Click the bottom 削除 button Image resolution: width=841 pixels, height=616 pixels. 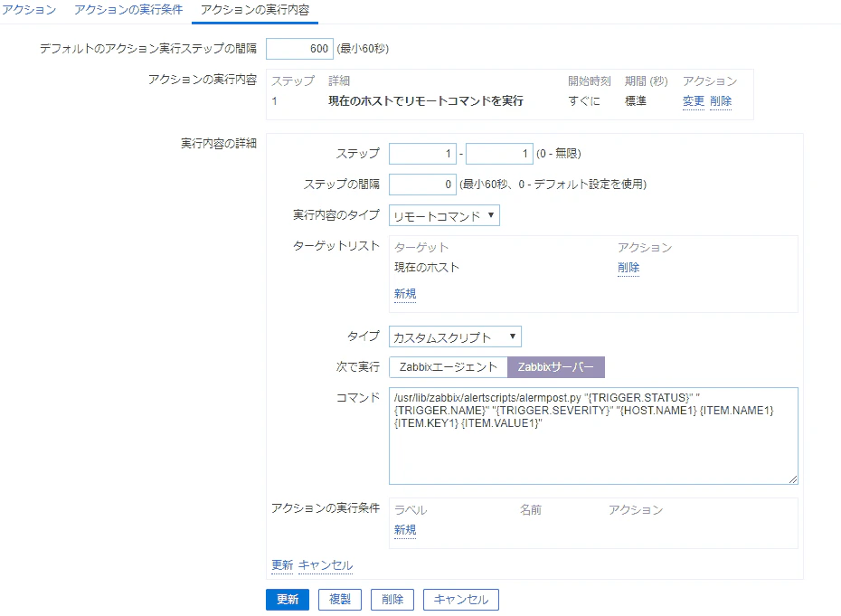pyautogui.click(x=392, y=600)
